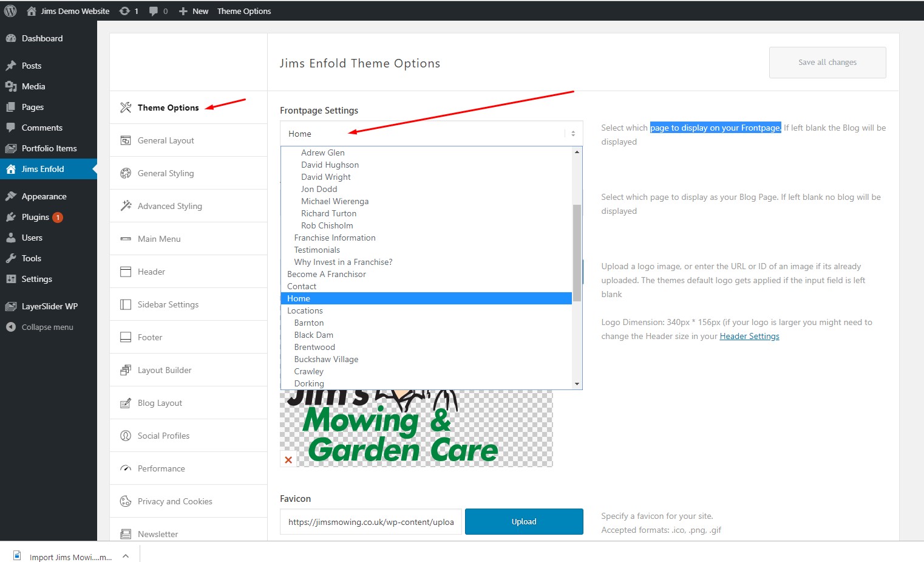Click the Favicon Upload button
This screenshot has width=924, height=562.
(524, 521)
